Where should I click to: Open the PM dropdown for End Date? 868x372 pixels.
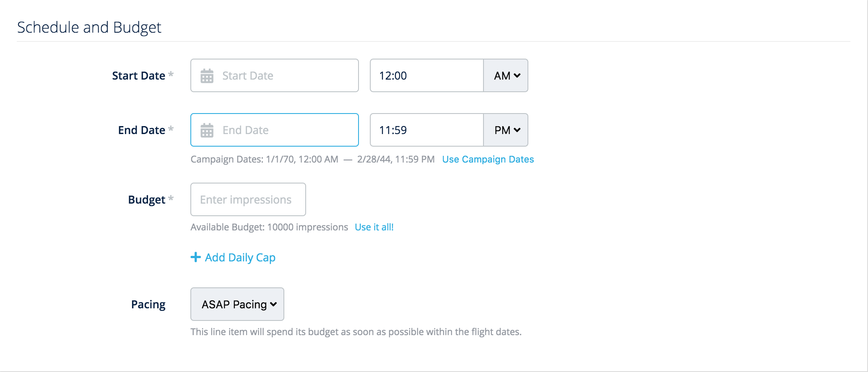pyautogui.click(x=505, y=130)
